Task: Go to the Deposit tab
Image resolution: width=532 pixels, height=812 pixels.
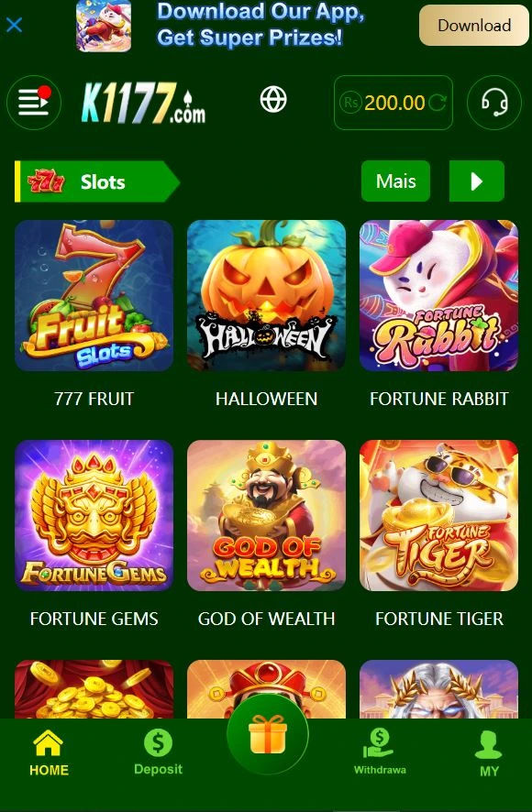Action: pyautogui.click(x=158, y=752)
